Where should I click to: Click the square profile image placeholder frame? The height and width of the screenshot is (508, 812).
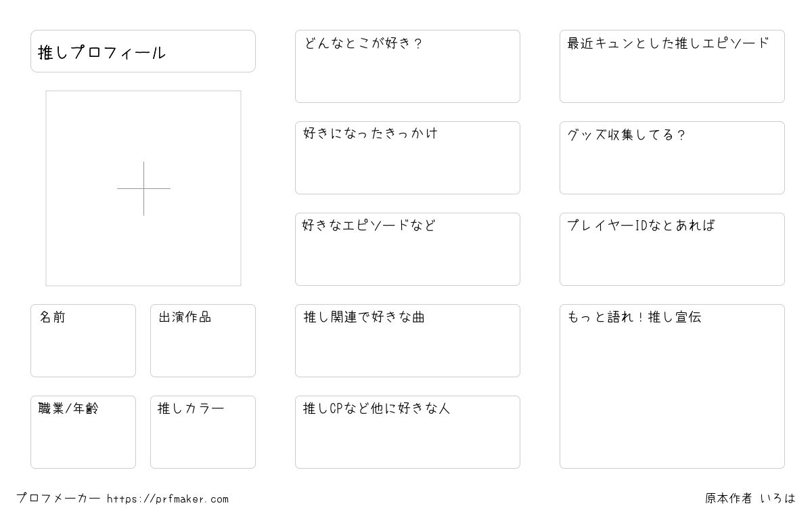(x=143, y=188)
